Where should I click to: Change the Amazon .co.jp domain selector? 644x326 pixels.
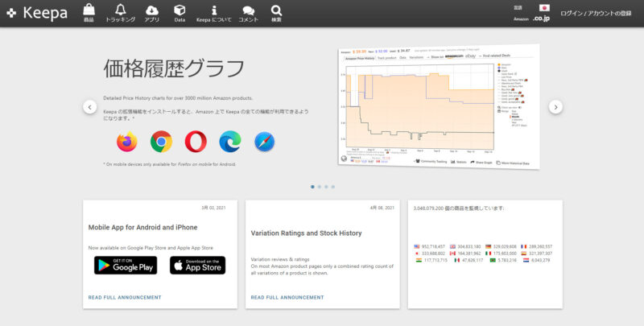pos(541,19)
